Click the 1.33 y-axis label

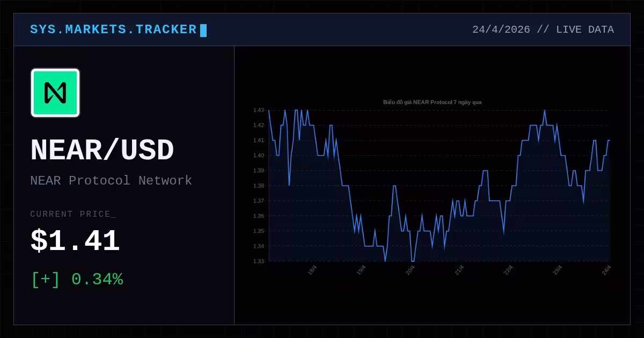tap(259, 261)
